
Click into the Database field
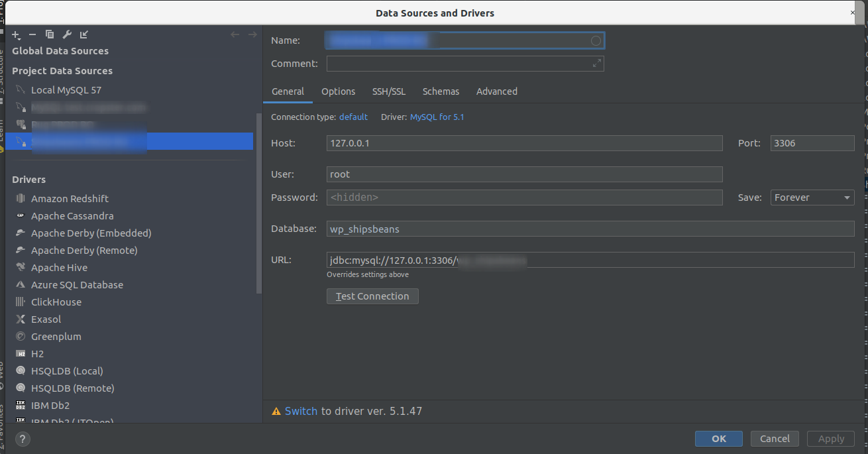[x=590, y=229]
